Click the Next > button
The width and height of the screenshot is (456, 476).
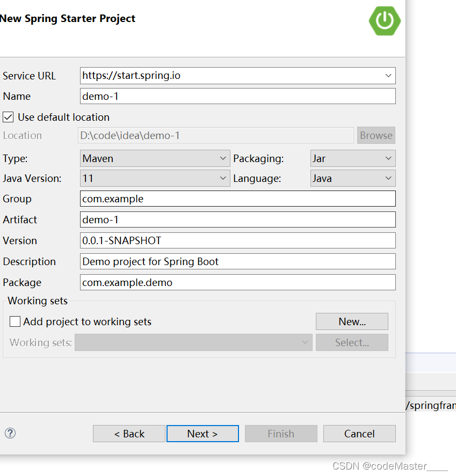coord(202,434)
